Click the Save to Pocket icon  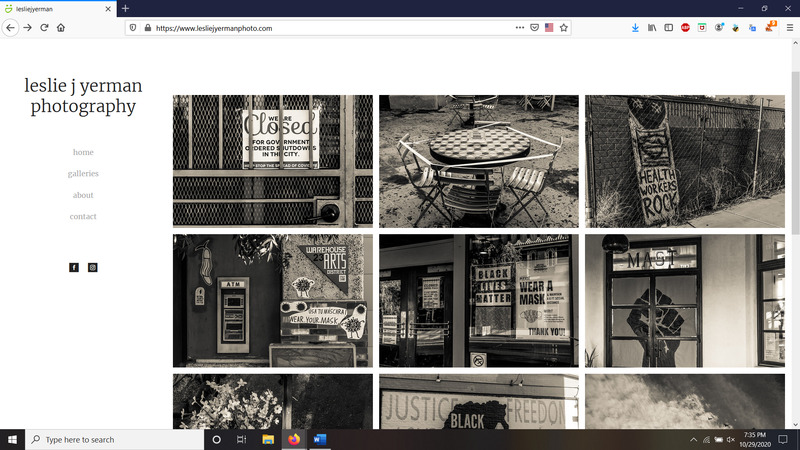[534, 28]
